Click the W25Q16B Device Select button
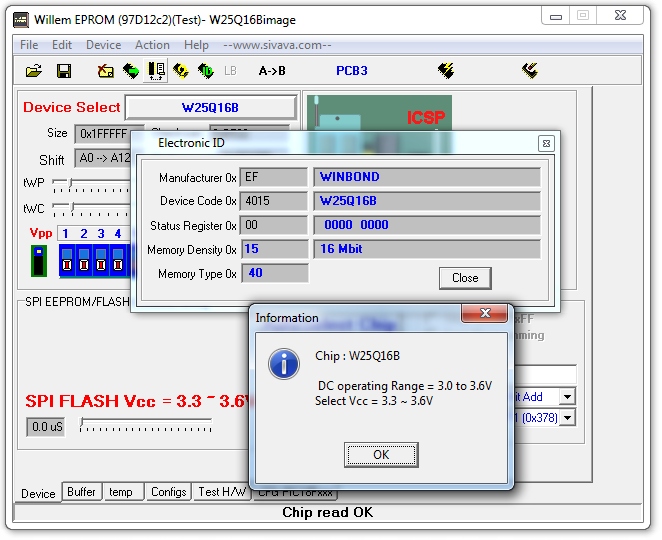Viewport: 662px width, 540px height. click(210, 108)
